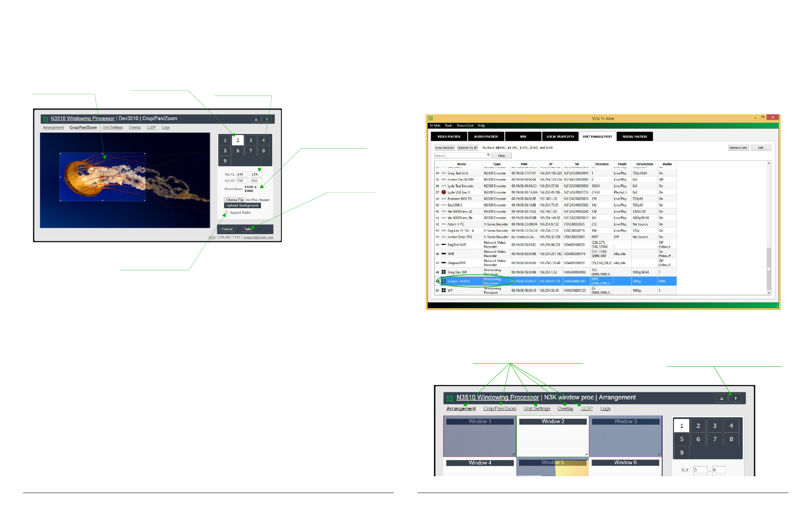Click the X1 coordinate field showing 148
812x525 pixels.
pos(242,174)
